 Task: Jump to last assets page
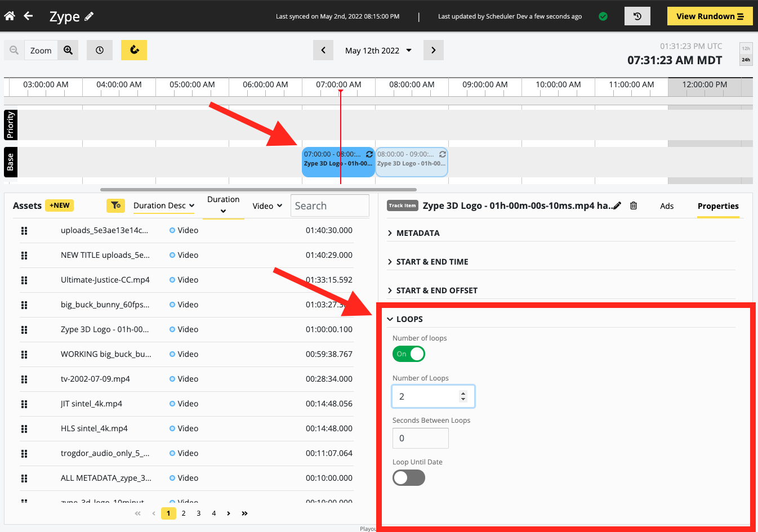(244, 513)
